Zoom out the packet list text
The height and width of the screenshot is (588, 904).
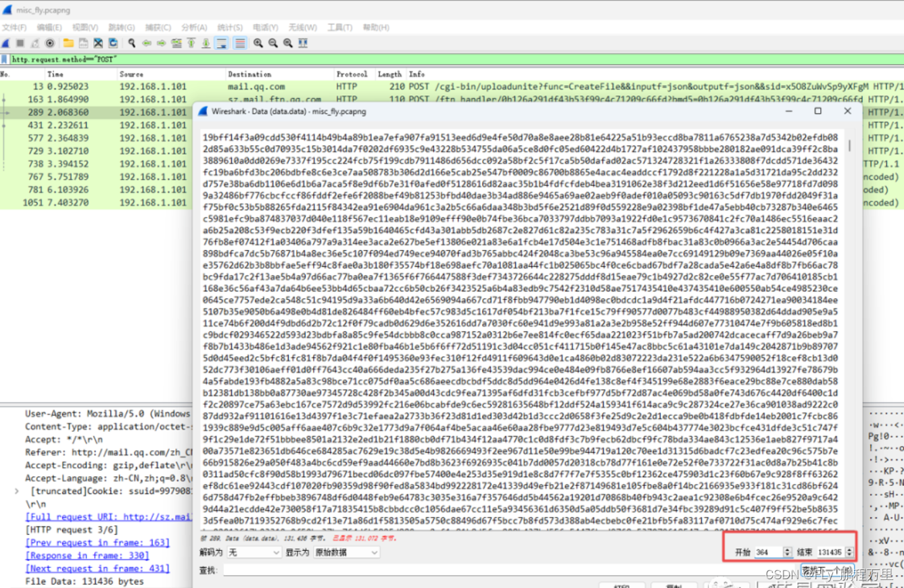click(273, 43)
